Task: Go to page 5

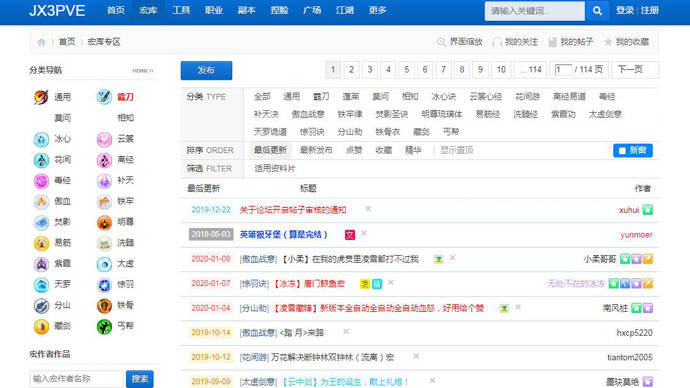Action: (407, 70)
